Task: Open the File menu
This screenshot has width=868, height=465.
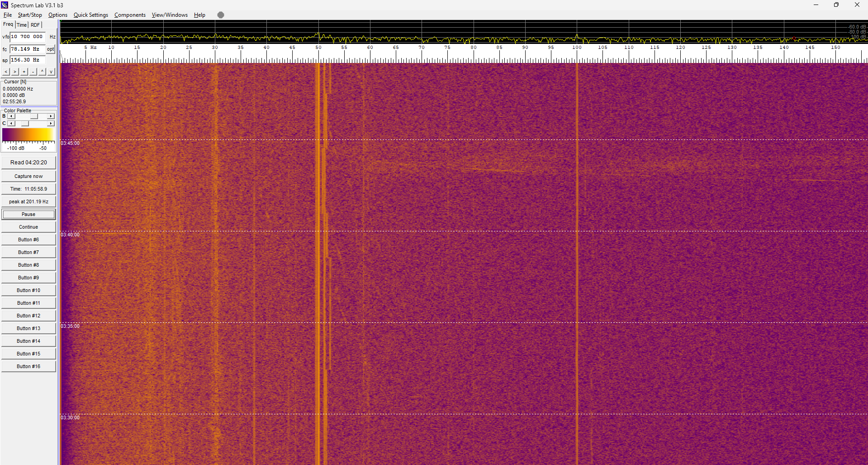Action: [x=8, y=15]
